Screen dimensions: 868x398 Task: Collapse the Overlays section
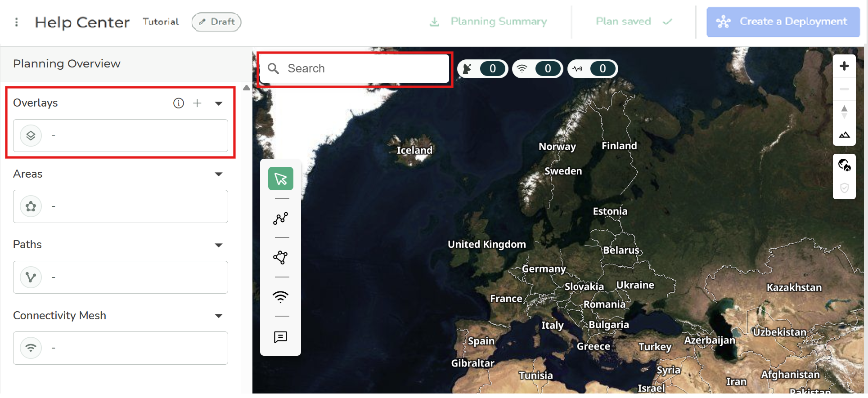click(x=219, y=103)
